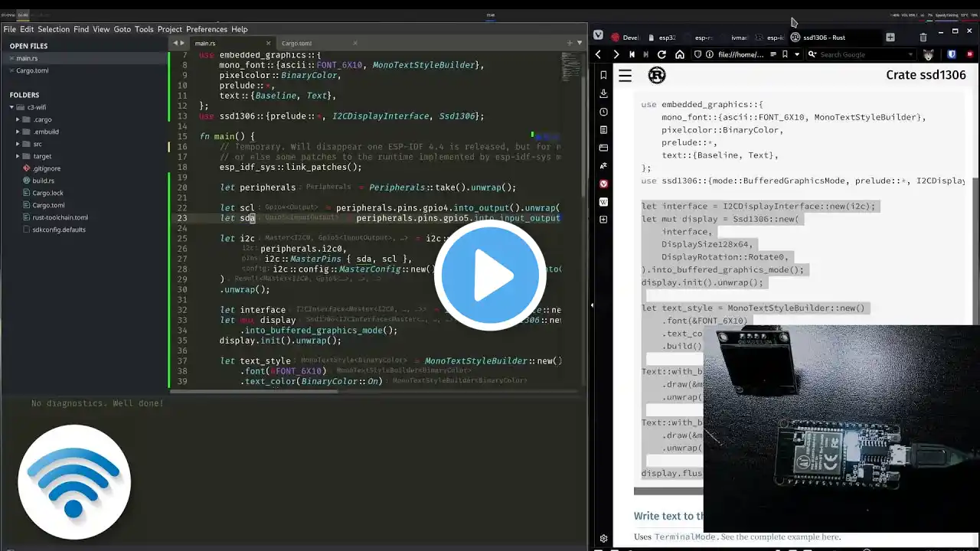Show site info in address bar
The width and height of the screenshot is (980, 551).
pos(710,54)
